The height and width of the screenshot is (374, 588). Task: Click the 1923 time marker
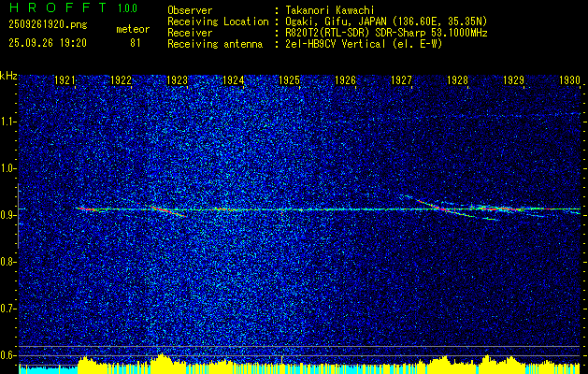(x=177, y=79)
